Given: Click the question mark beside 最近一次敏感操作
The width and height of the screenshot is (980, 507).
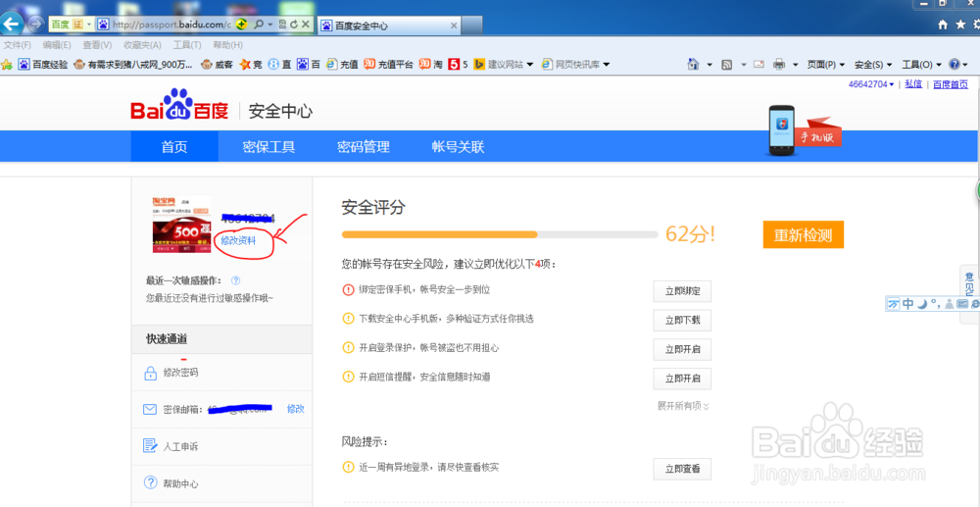Looking at the screenshot, I should [x=235, y=280].
